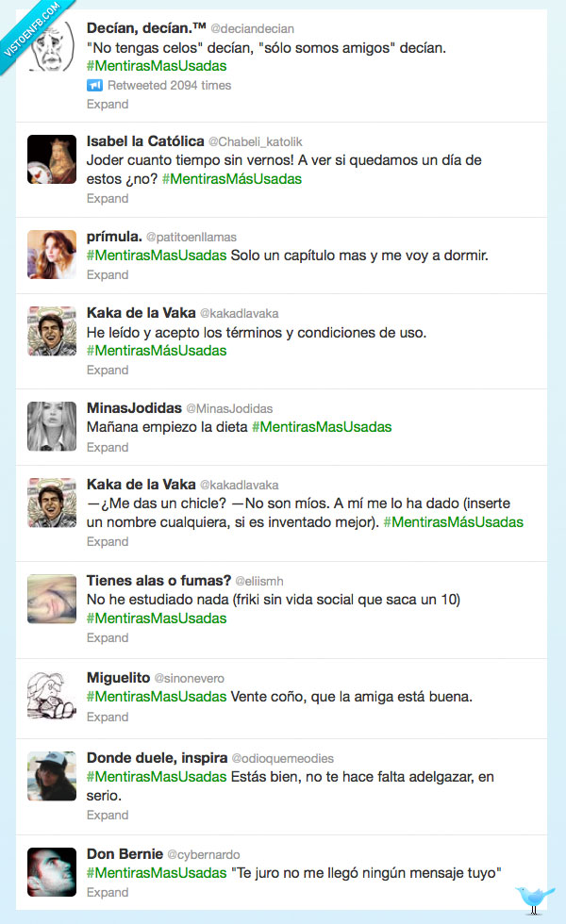Expand the Mañana empiezo la dieta tweet
The image size is (566, 924).
pyautogui.click(x=108, y=447)
